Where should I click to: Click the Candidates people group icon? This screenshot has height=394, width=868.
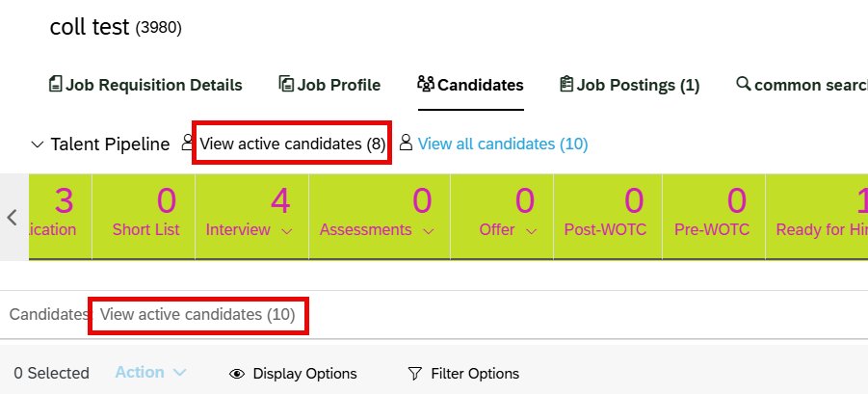point(426,84)
